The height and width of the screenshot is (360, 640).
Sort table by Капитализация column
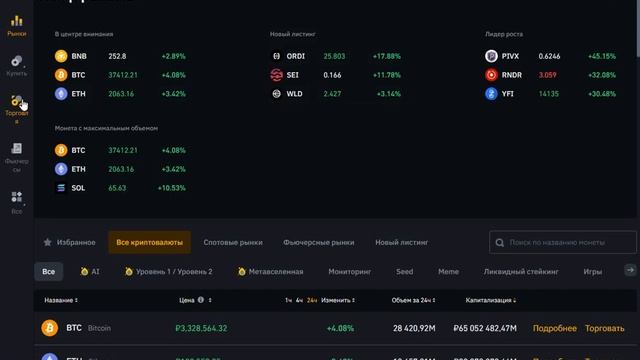click(x=491, y=300)
